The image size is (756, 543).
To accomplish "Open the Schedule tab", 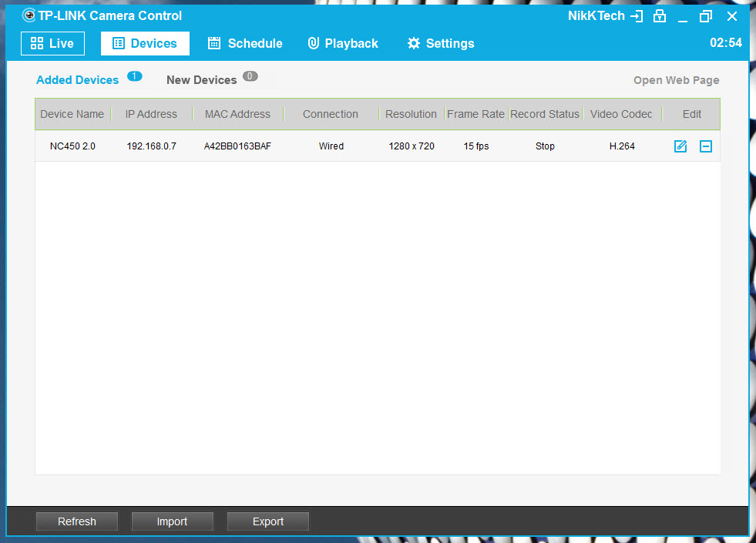I will [245, 43].
